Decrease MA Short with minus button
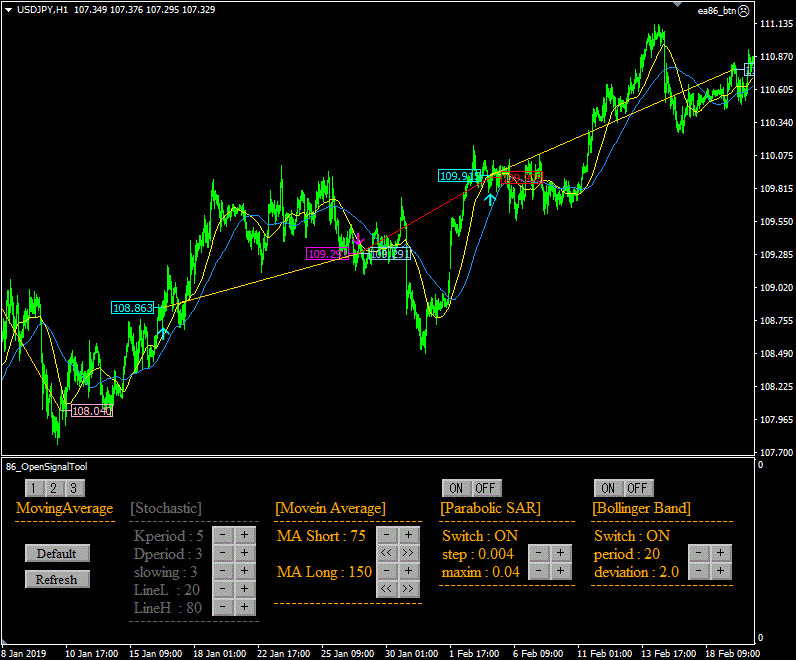 [387, 535]
